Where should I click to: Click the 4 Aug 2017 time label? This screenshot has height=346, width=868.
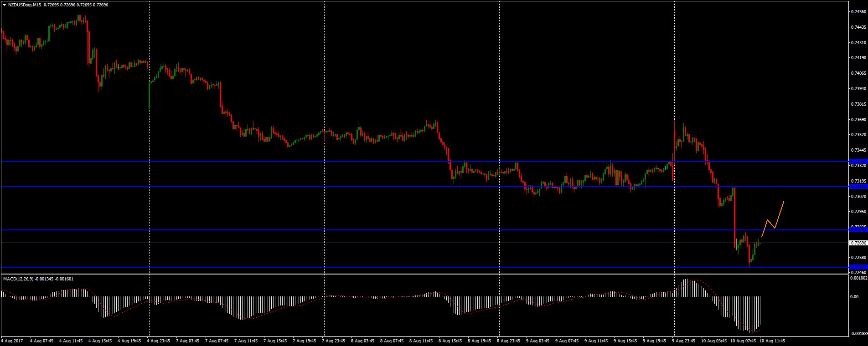tap(12, 341)
